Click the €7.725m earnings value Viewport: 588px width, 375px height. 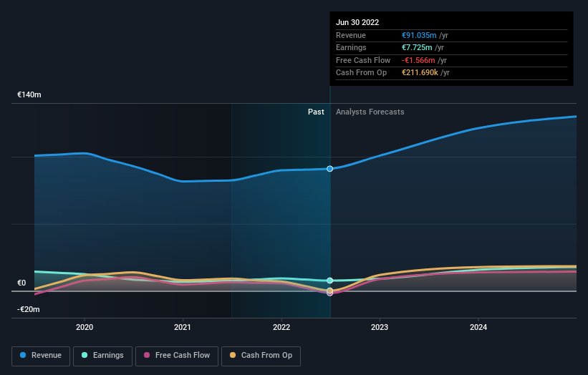[417, 47]
